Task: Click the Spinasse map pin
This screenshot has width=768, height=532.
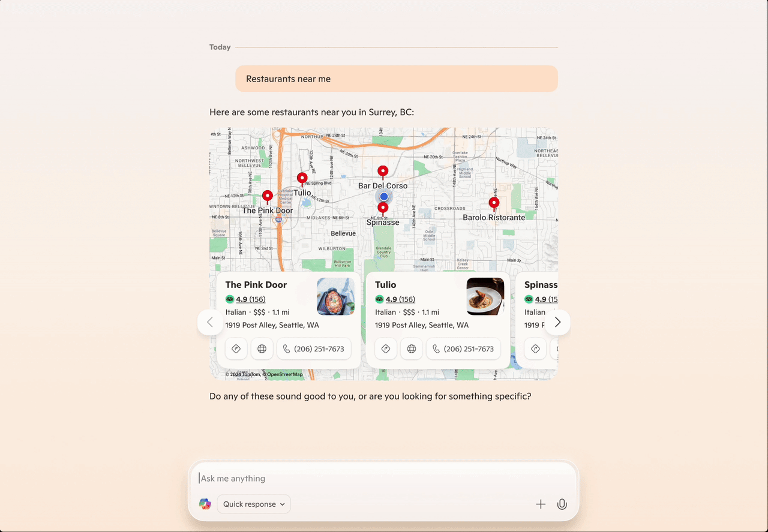Action: (x=383, y=209)
